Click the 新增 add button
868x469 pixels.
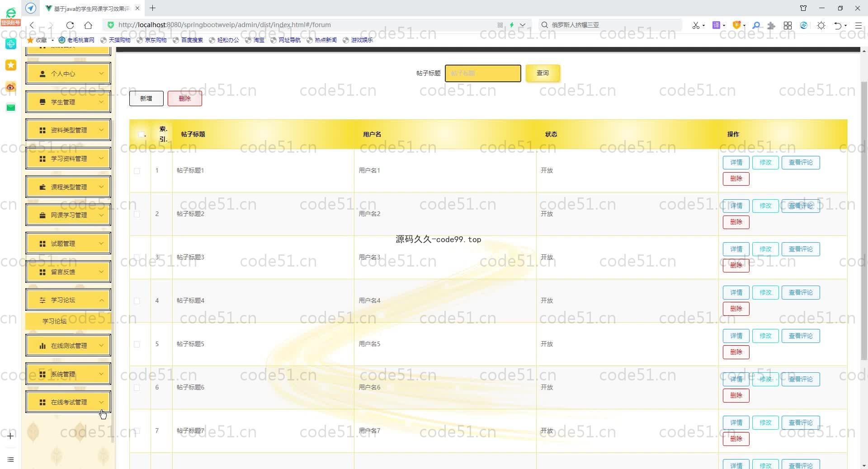146,98
